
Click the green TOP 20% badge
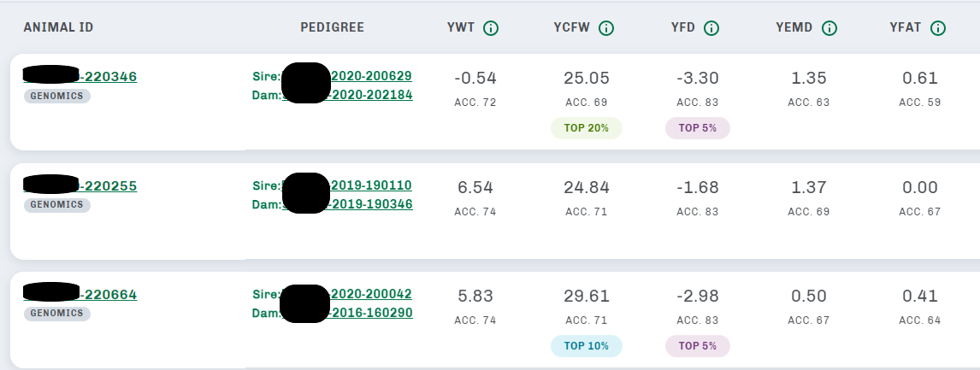pos(587,128)
